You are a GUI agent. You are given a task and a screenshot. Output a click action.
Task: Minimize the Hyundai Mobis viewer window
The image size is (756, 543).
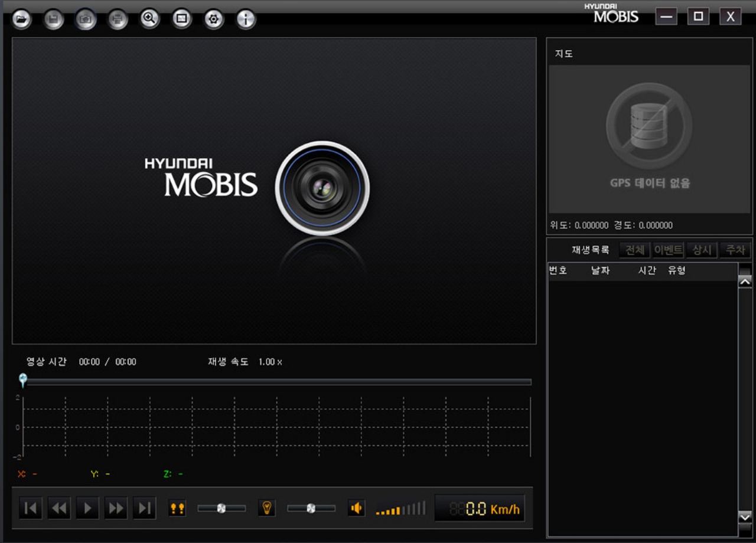666,17
